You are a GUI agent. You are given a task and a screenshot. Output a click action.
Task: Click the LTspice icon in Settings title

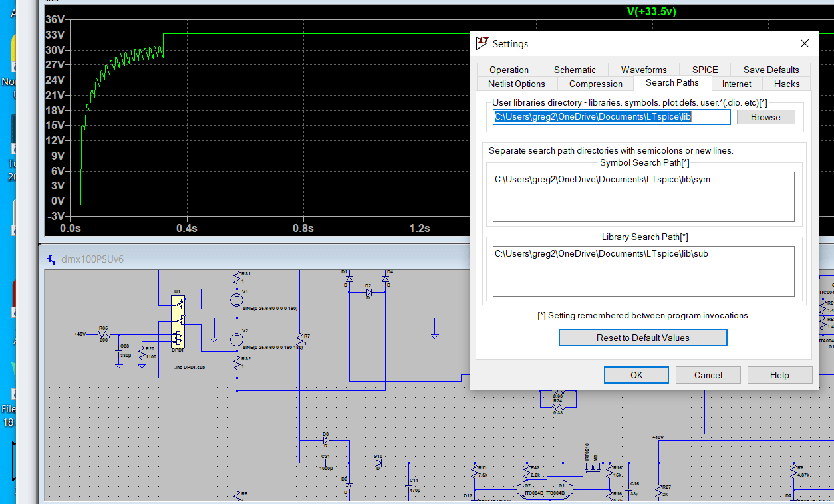[x=482, y=43]
